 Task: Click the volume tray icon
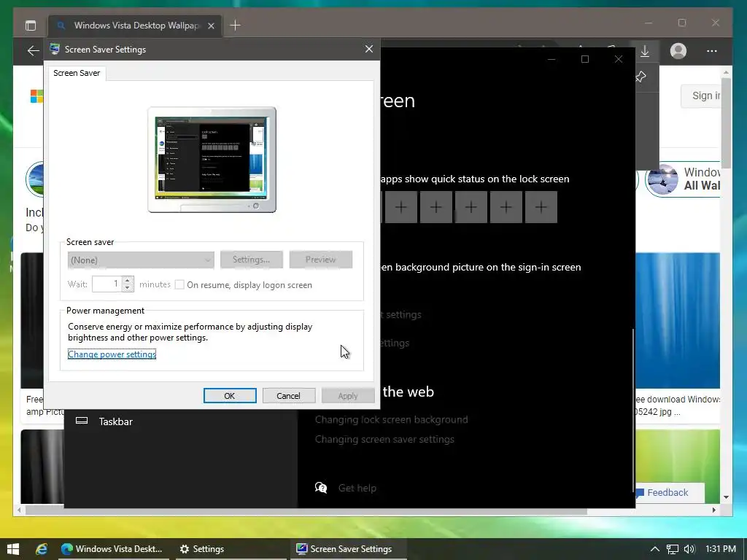[x=689, y=549]
